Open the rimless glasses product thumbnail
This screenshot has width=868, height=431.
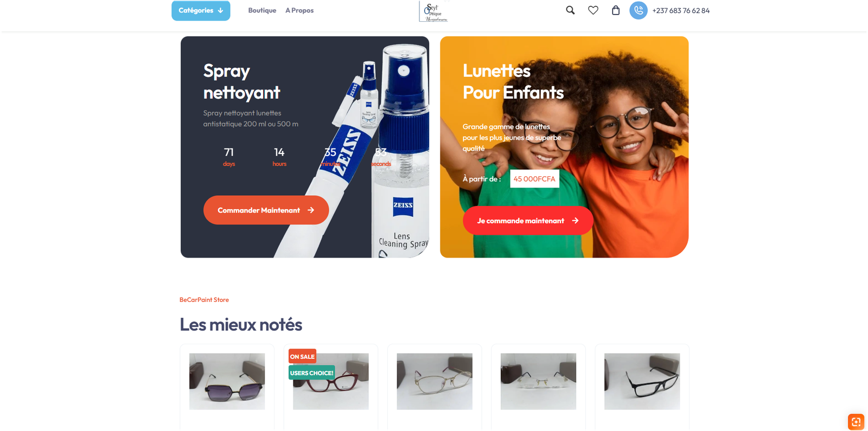pos(538,381)
